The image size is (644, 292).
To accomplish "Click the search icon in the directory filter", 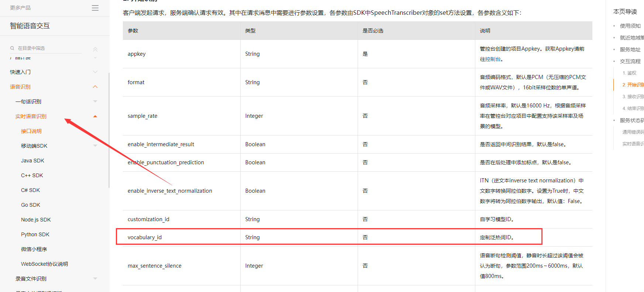I will point(12,48).
